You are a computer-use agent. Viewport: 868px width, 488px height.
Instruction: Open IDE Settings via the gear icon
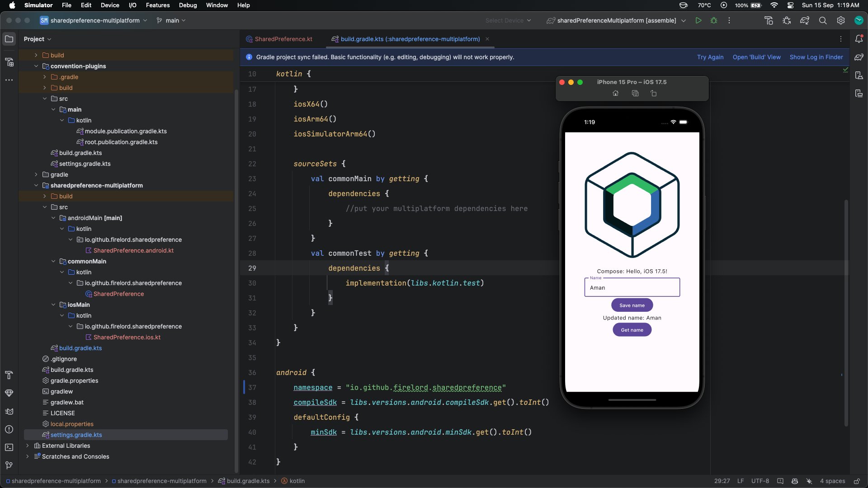[x=841, y=20]
